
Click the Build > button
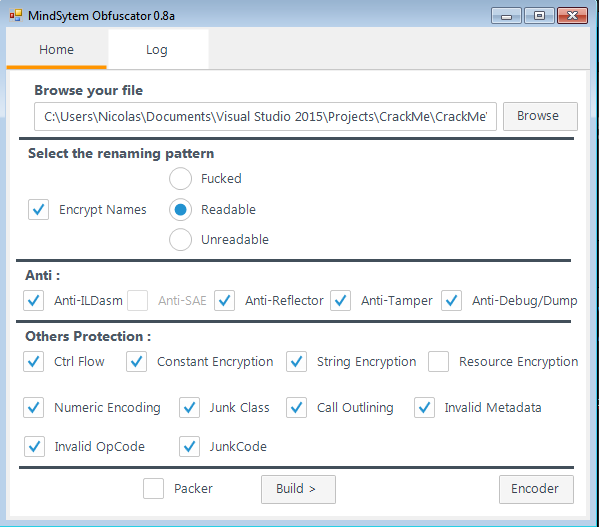(298, 489)
